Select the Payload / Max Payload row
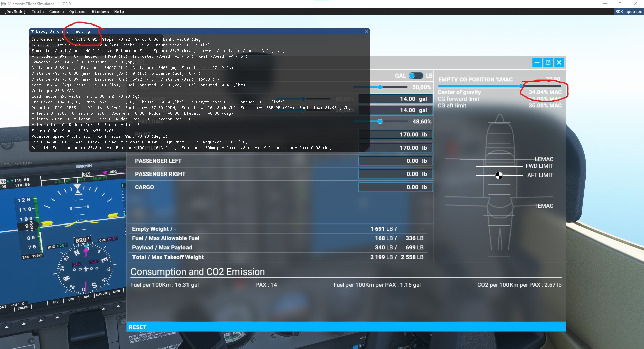This screenshot has width=644, height=349. [x=278, y=247]
